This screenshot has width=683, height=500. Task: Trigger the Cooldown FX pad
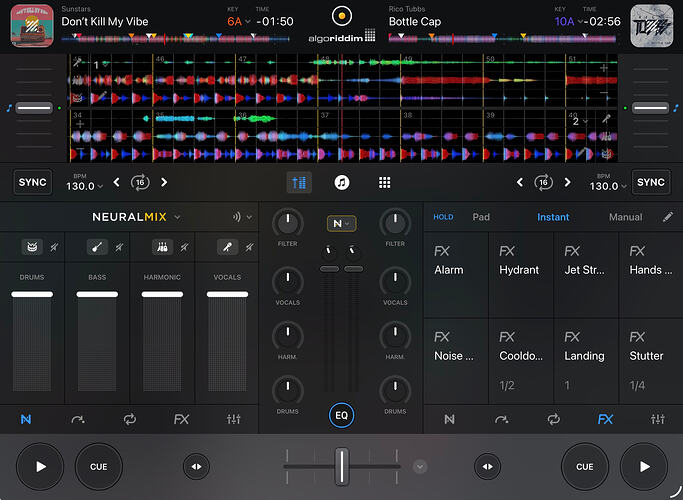coord(521,361)
